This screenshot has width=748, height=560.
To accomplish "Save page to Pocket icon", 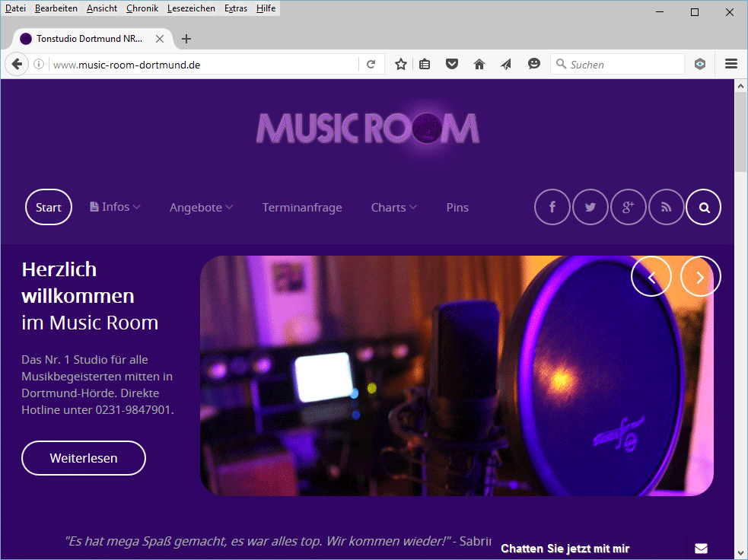I will tap(452, 64).
